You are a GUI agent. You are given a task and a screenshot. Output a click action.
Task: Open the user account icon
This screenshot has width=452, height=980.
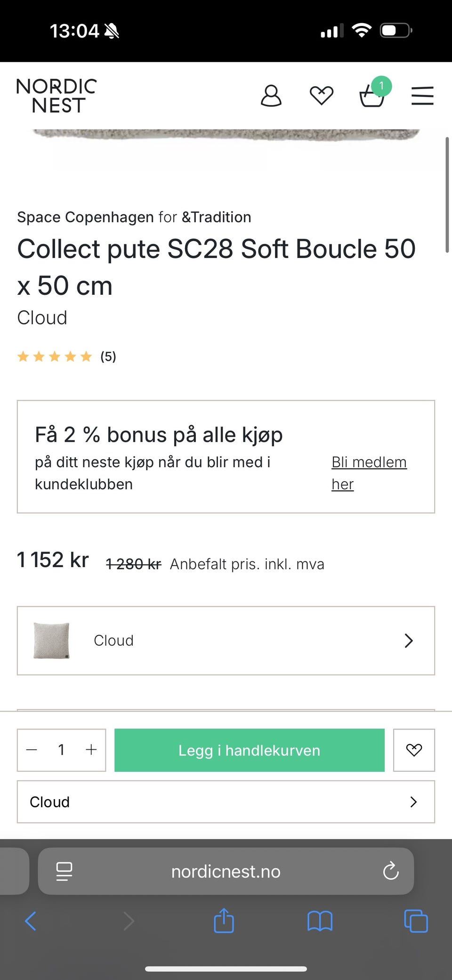tap(271, 96)
